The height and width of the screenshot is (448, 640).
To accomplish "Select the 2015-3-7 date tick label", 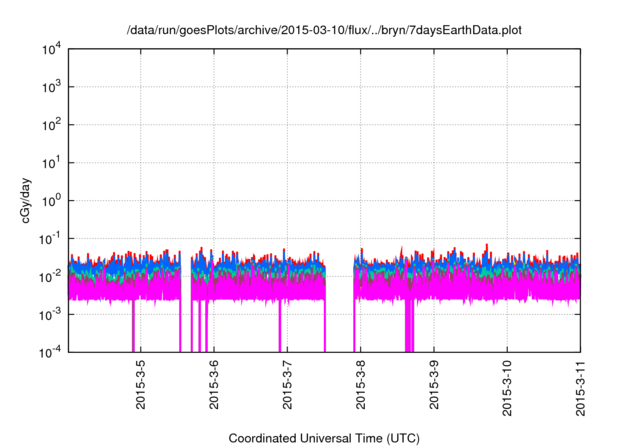I will (287, 385).
